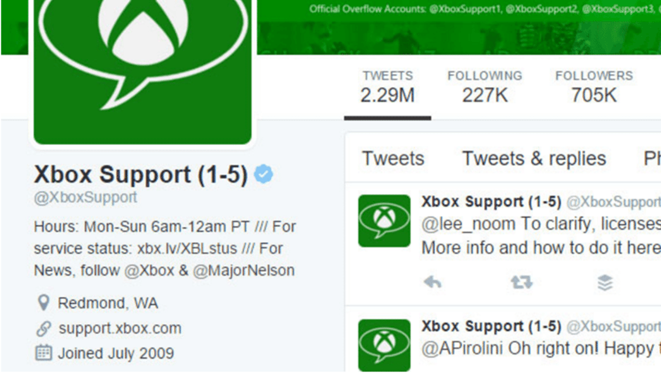Image resolution: width=663 pixels, height=374 pixels.
Task: Click the reply arrow icon under first tweet
Action: (433, 282)
